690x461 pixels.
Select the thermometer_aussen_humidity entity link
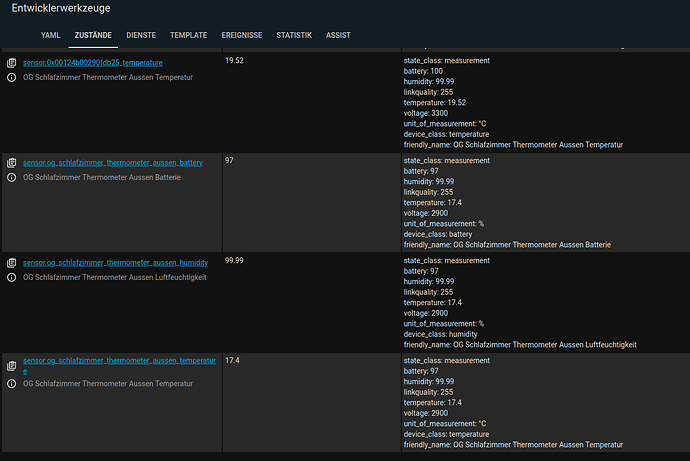114,262
